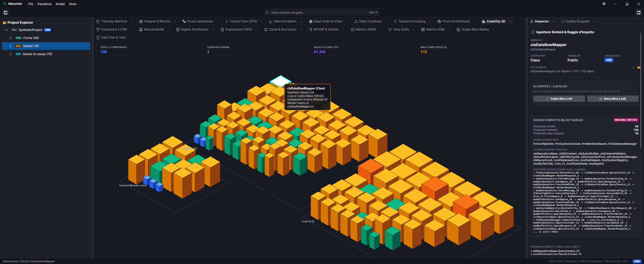Click the Hotspot di Rischio tab icon
This screenshot has height=264, width=644.
click(141, 21)
